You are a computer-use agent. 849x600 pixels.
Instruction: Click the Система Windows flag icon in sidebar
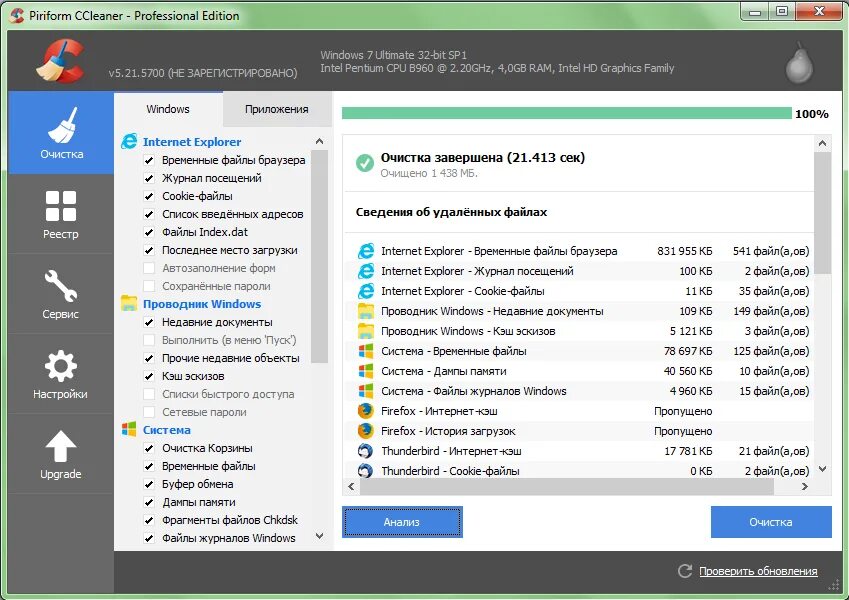(x=129, y=429)
